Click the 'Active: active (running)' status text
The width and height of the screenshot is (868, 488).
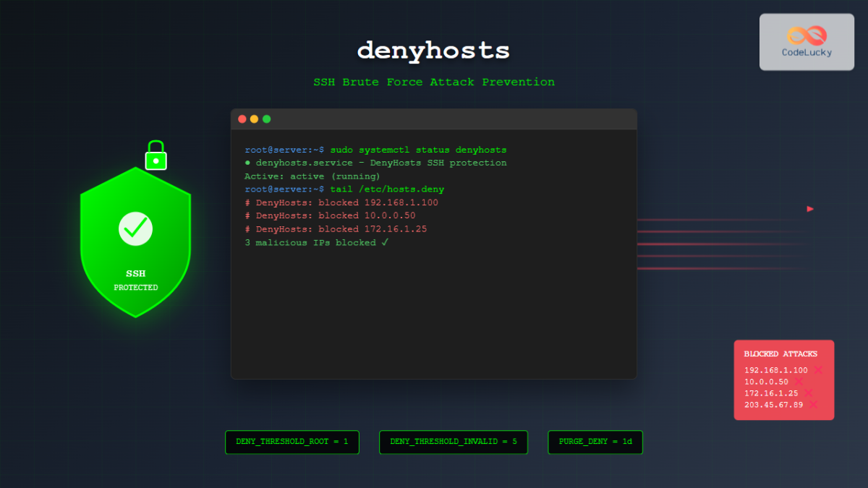312,176
